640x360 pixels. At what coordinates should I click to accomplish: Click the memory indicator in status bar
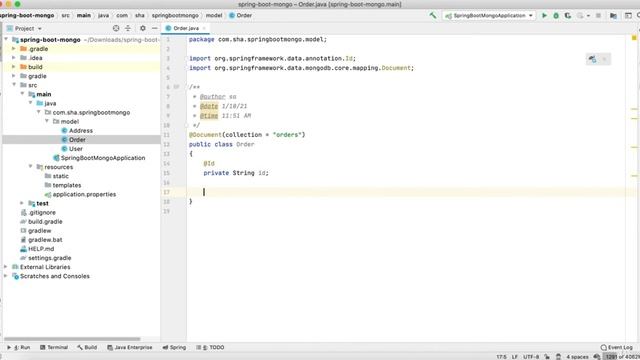622,357
